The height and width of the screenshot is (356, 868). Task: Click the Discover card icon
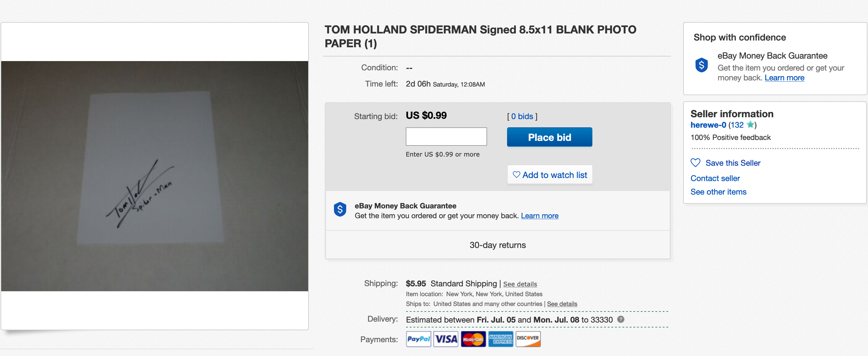click(x=528, y=339)
